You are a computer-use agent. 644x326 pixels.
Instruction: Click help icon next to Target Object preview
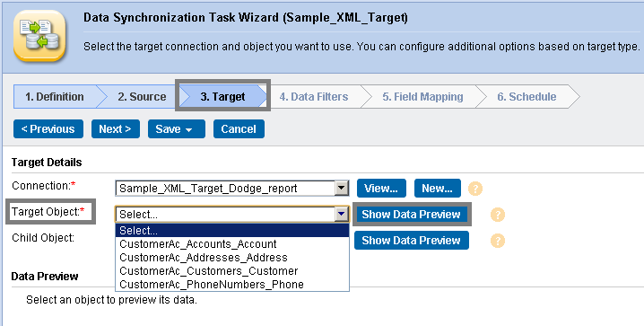(498, 215)
